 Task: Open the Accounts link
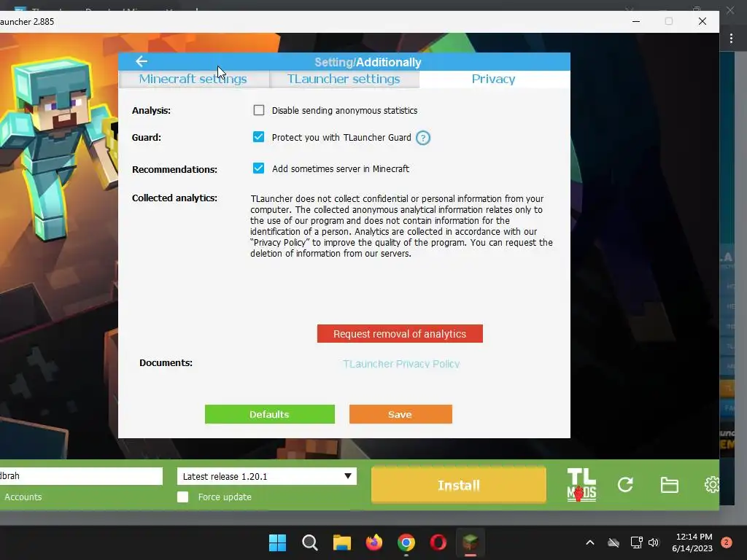23,497
